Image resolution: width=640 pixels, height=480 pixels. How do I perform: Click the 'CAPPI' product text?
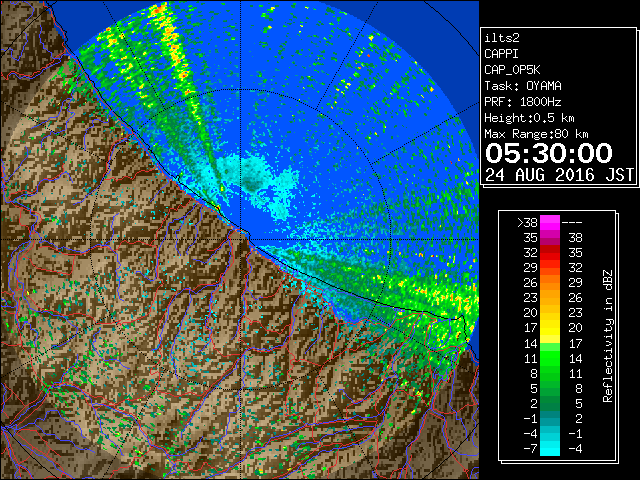point(501,54)
